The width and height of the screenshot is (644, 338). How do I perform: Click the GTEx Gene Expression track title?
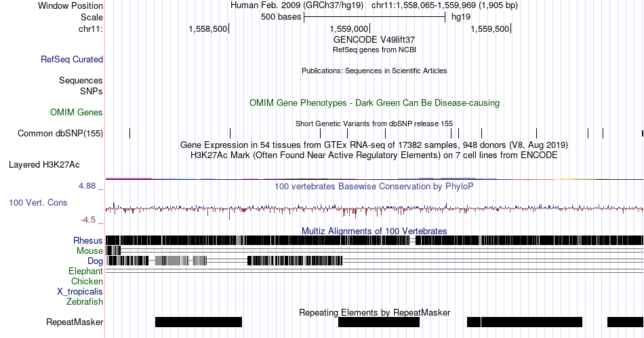(x=374, y=145)
